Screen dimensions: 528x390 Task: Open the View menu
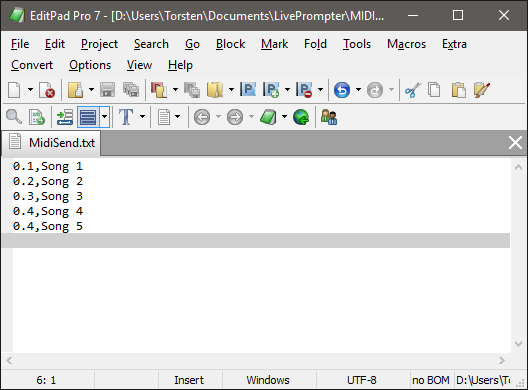[139, 65]
